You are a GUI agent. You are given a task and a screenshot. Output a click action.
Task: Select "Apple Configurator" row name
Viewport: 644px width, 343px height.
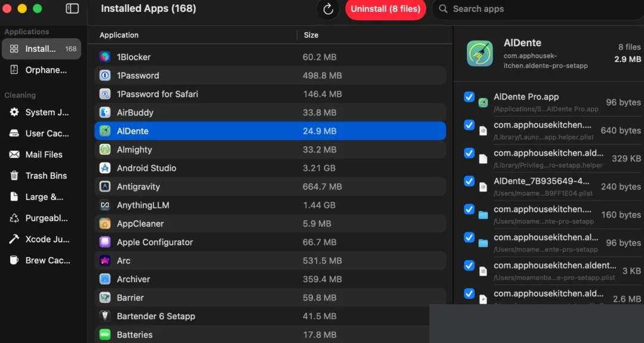click(154, 242)
